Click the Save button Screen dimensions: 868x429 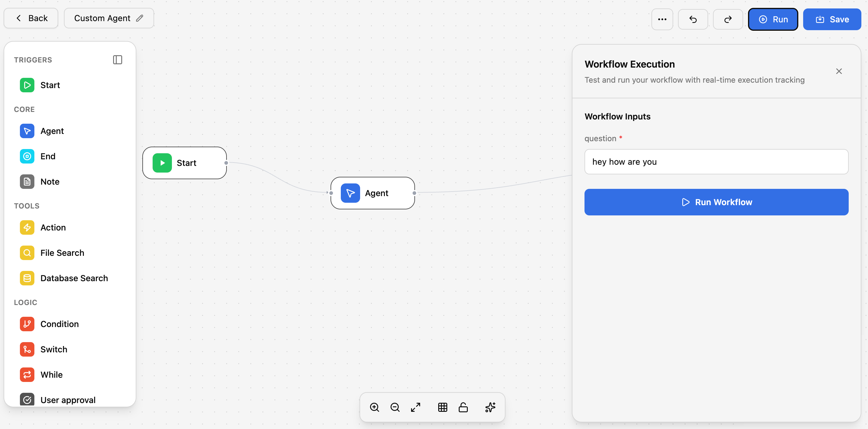832,19
